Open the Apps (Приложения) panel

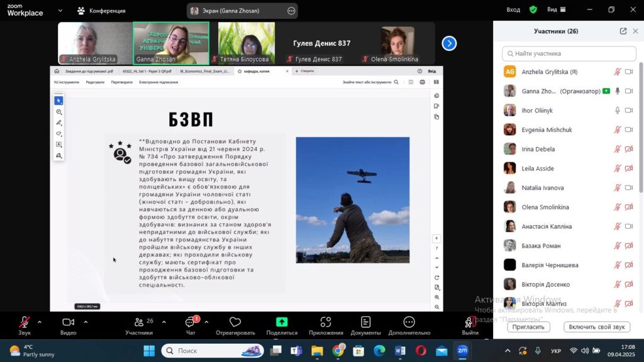coord(326,324)
